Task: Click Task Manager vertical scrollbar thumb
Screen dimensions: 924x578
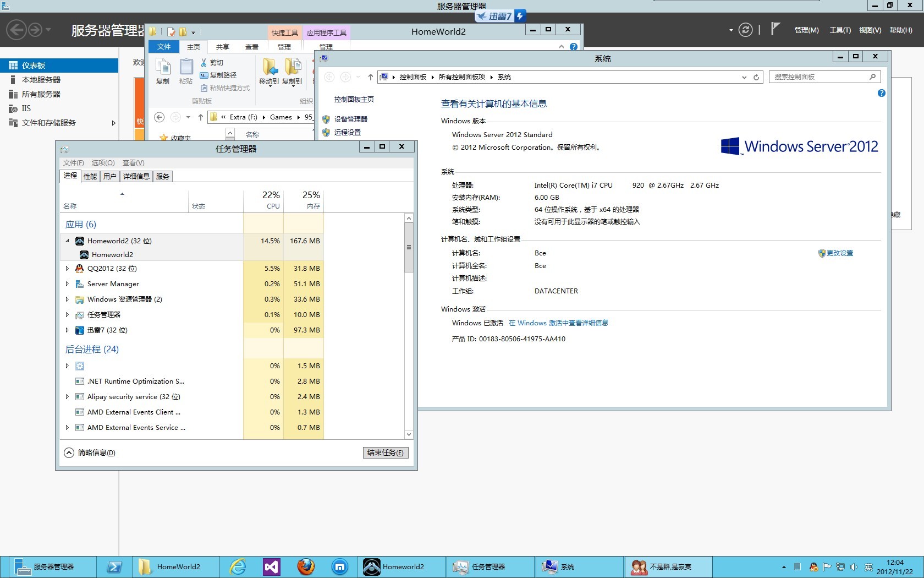Action: pyautogui.click(x=409, y=248)
